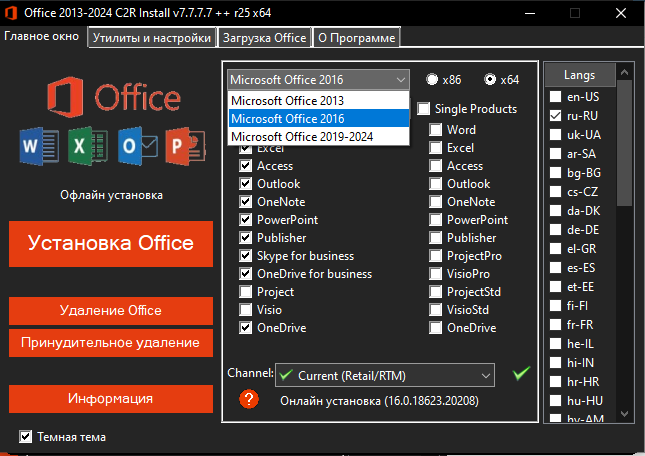This screenshot has width=645, height=456.
Task: Click Установка Office button
Action: tap(111, 243)
